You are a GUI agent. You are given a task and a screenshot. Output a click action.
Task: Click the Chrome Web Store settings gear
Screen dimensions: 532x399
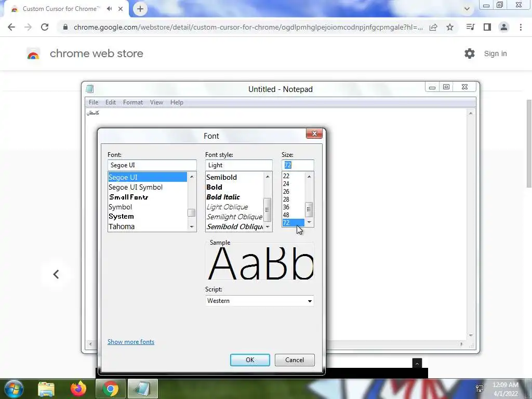pyautogui.click(x=470, y=54)
